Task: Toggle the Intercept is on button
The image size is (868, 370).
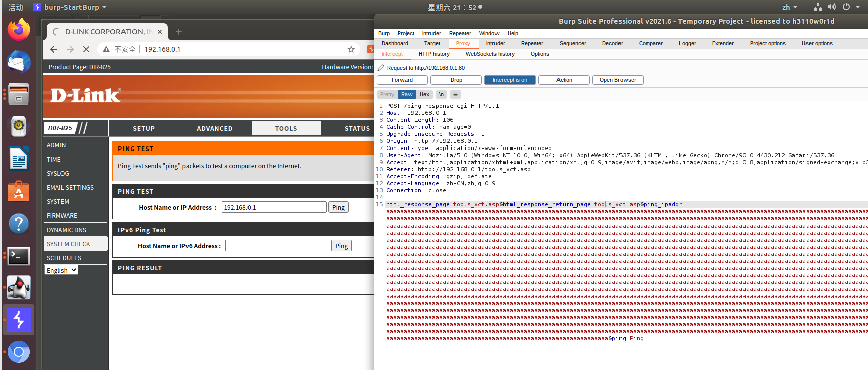Action: 510,80
